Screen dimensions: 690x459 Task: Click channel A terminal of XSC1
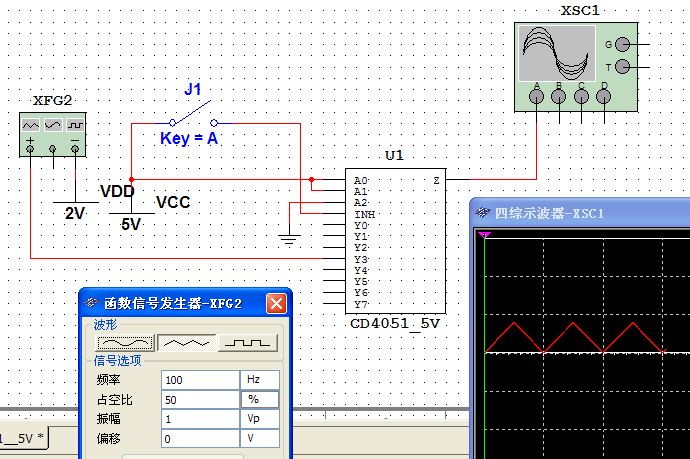(536, 96)
